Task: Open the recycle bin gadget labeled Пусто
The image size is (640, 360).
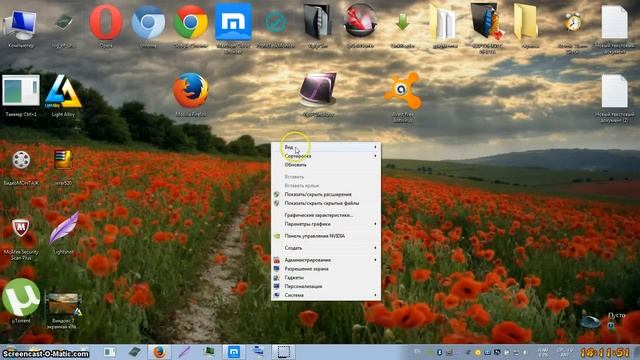Action: click(590, 322)
